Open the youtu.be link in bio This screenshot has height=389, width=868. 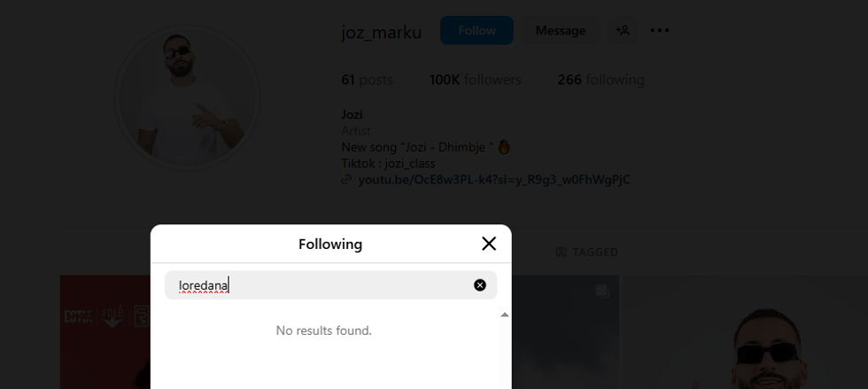[x=494, y=180]
